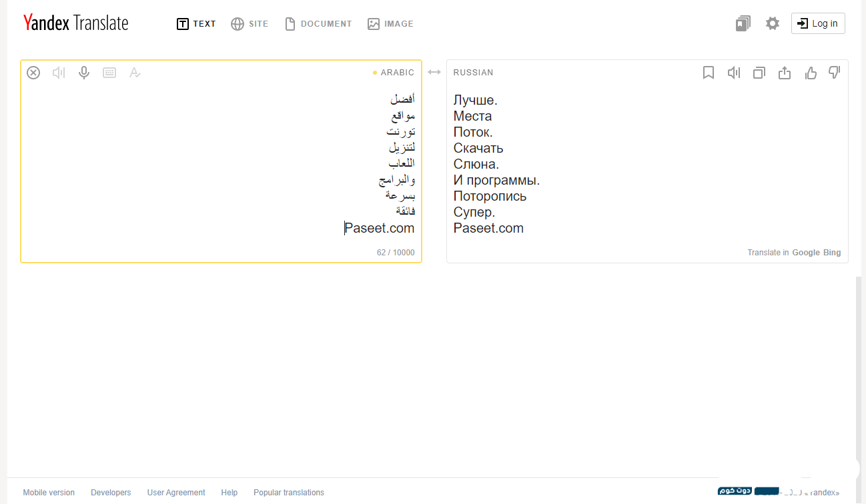Rate the translation with thumbs up
Image resolution: width=866 pixels, height=504 pixels.
(x=811, y=73)
